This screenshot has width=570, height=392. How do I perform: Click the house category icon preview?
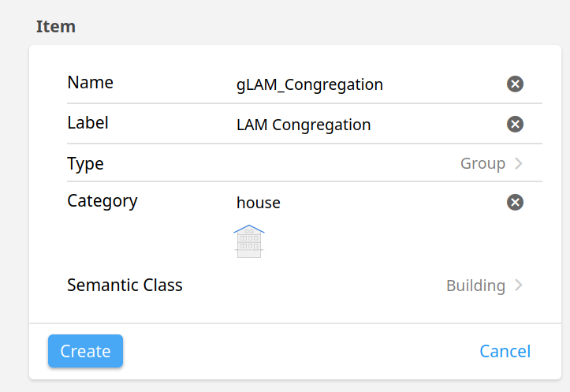(249, 241)
